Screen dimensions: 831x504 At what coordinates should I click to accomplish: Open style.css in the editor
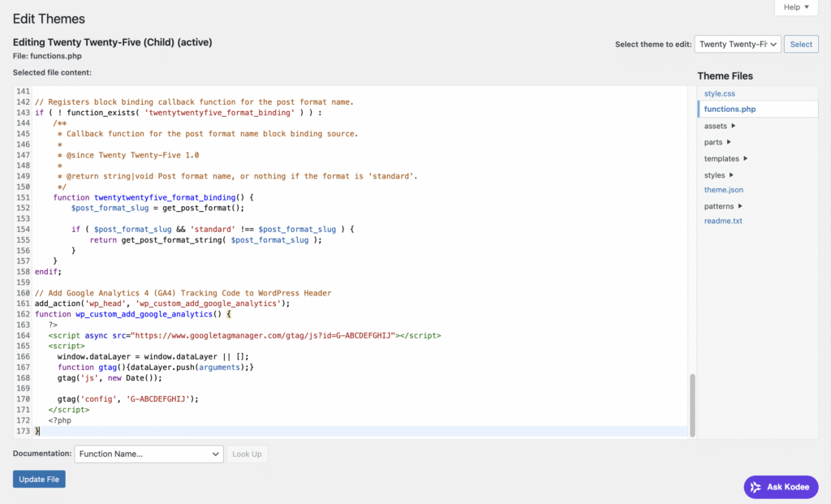click(718, 93)
